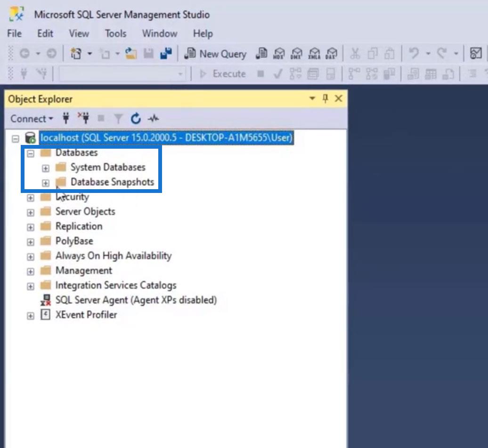The width and height of the screenshot is (488, 448).
Task: Select the Management tree item
Action: click(x=84, y=271)
